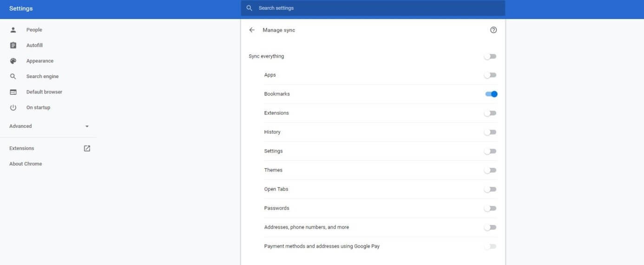Turn on Extensions sync toggle
Screen dimensions: 644x265
[x=490, y=113]
